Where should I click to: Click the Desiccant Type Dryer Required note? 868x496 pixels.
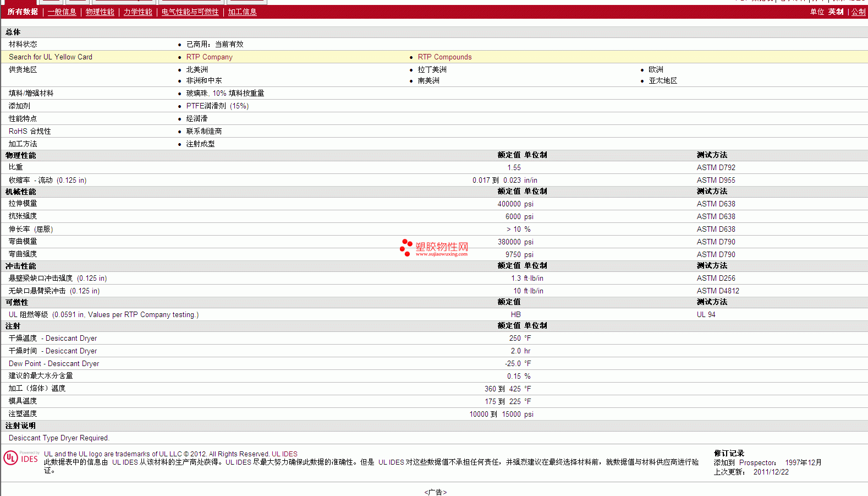coord(59,438)
